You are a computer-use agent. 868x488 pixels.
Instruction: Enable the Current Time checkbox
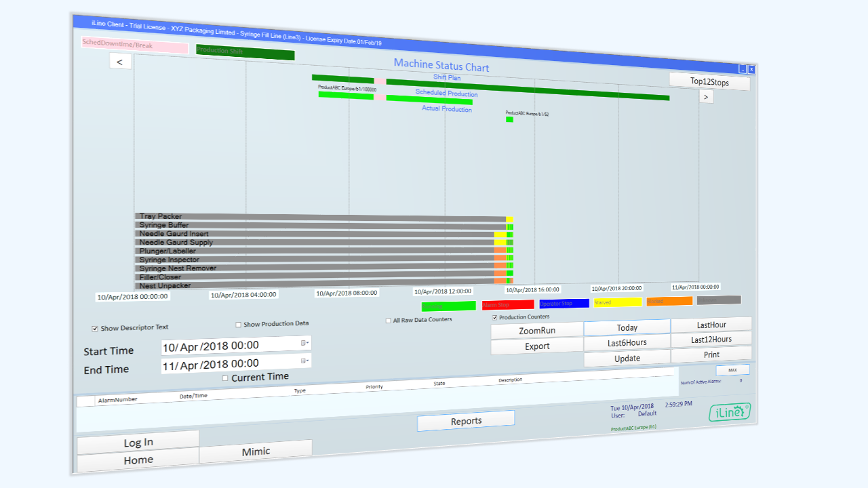coord(225,377)
